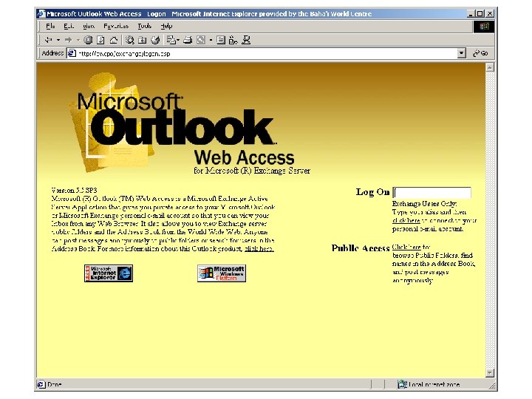Click the Print toolbar icon

click(188, 40)
